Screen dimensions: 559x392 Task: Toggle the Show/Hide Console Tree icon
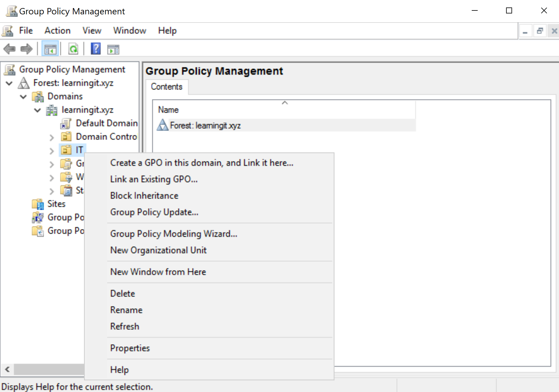point(50,49)
